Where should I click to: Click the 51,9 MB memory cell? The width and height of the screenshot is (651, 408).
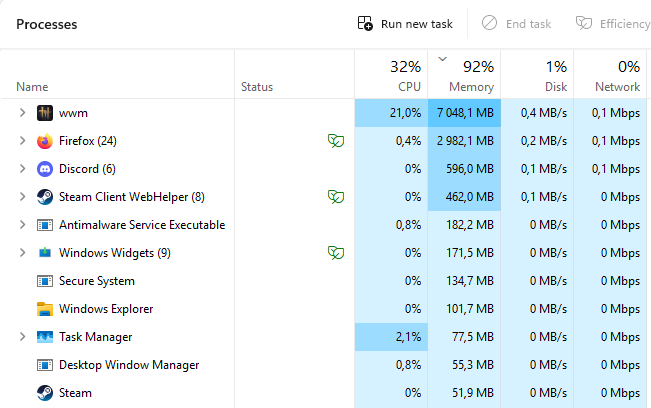[465, 393]
